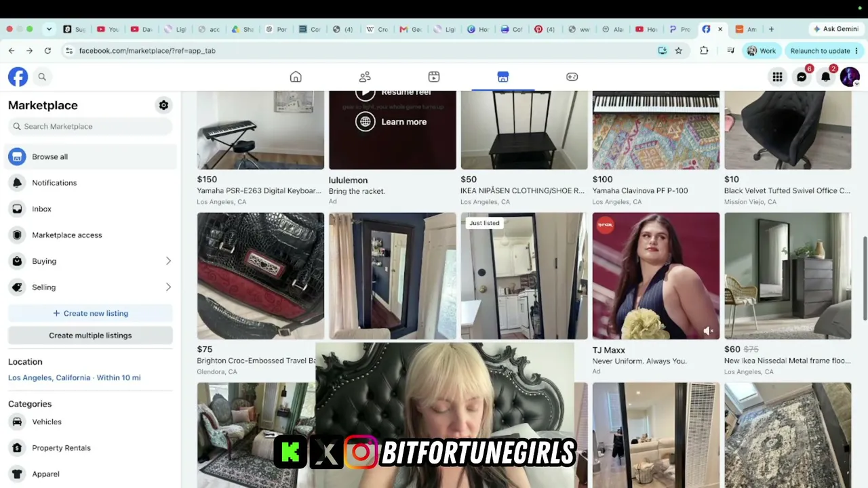Open the Facebook menu grid icon
This screenshot has width=868, height=488.
click(777, 77)
